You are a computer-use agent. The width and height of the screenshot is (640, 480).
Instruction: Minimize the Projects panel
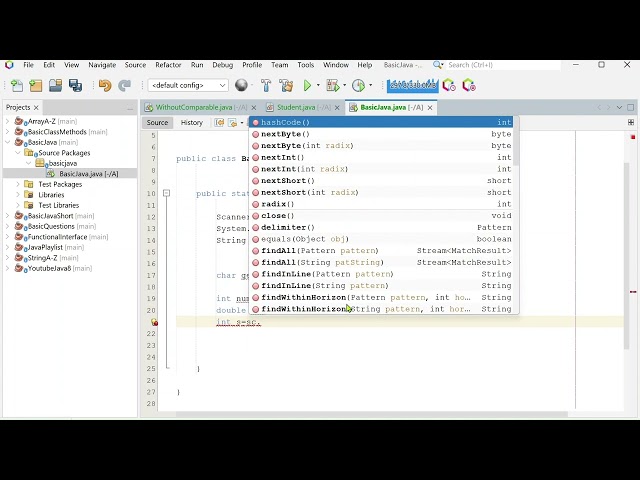click(130, 108)
